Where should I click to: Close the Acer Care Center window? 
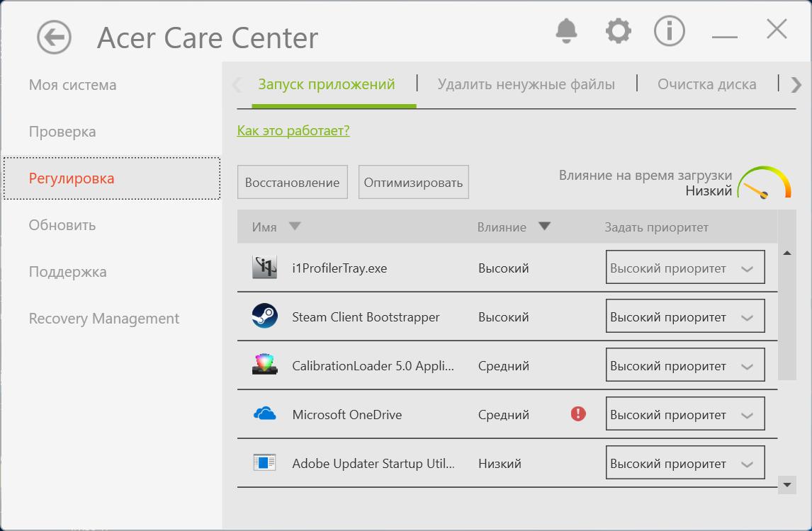pyautogui.click(x=777, y=29)
